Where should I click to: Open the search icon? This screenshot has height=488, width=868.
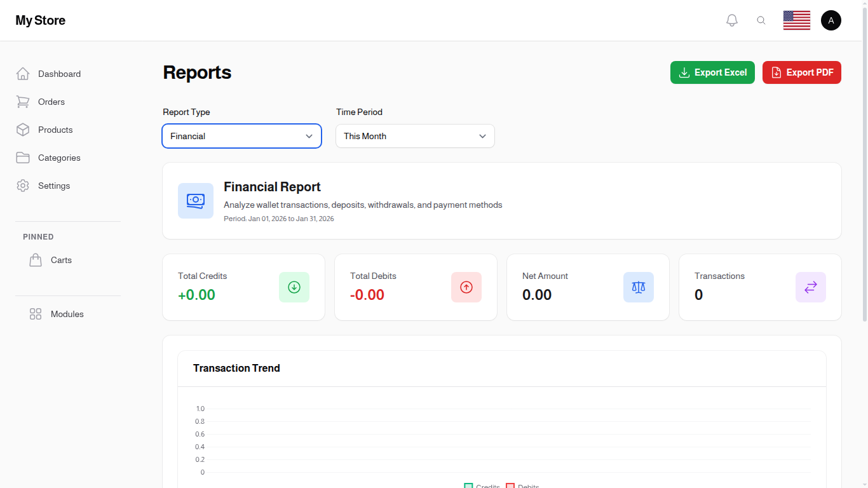tap(761, 20)
